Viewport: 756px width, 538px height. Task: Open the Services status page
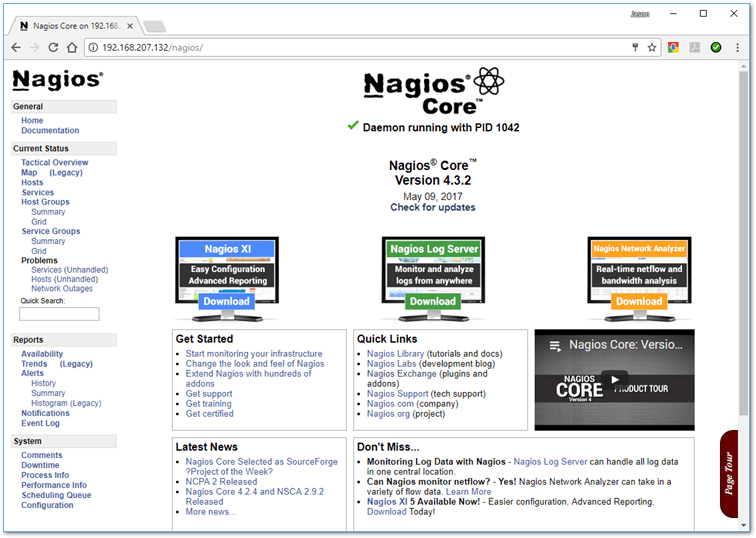38,192
